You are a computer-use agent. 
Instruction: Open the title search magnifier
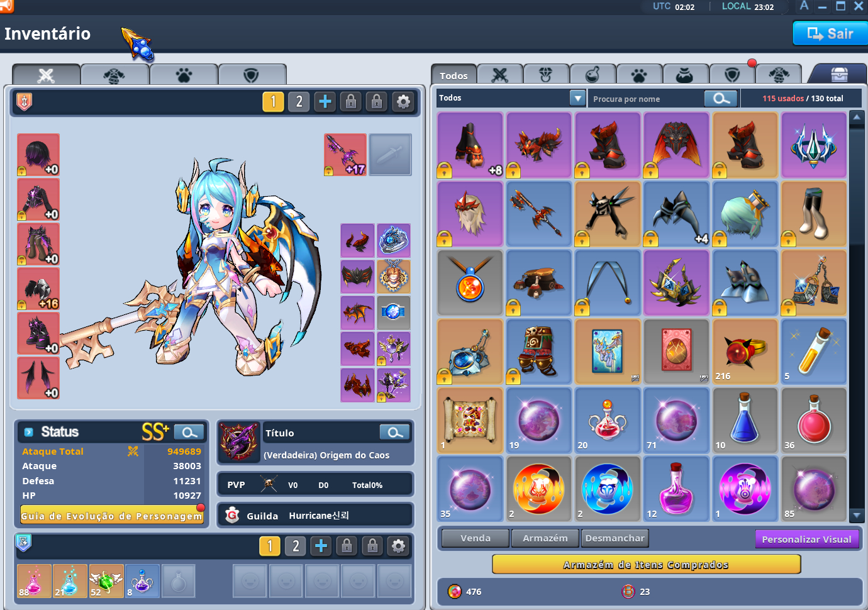[x=395, y=432]
